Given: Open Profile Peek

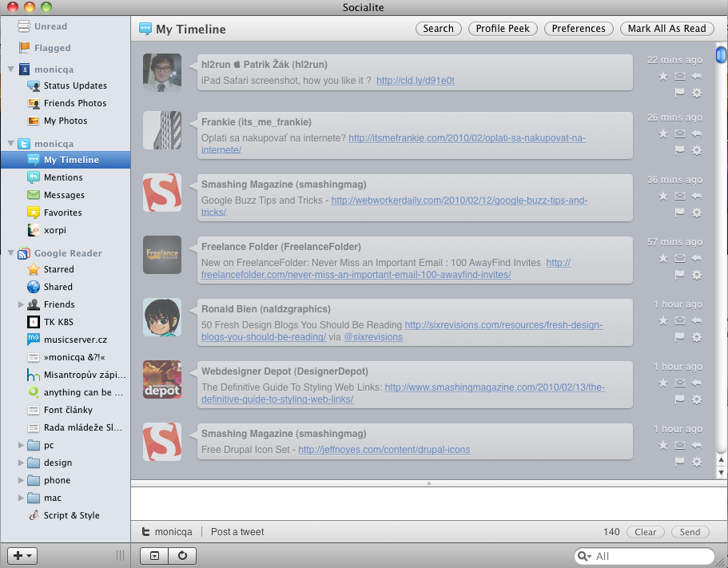Looking at the screenshot, I should tap(503, 29).
